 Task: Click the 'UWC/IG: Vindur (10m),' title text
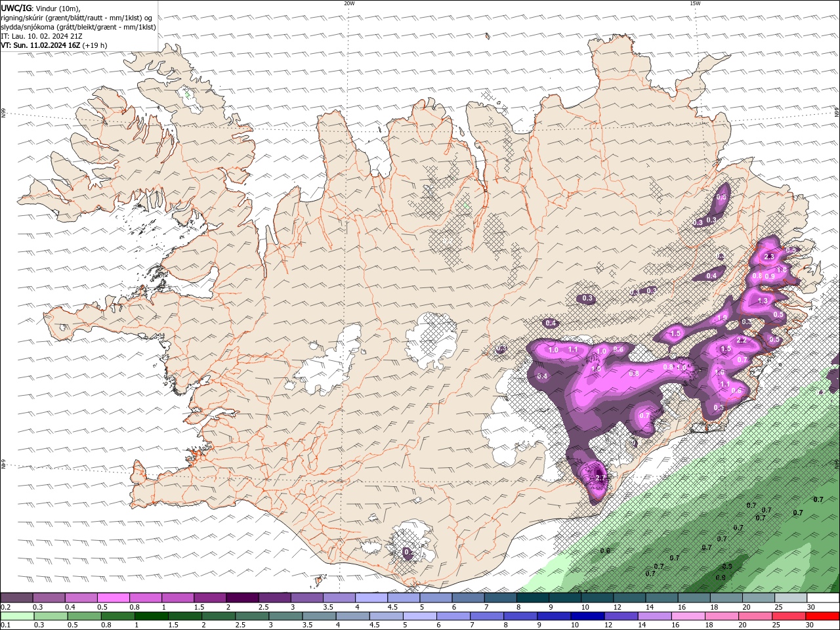[40, 8]
